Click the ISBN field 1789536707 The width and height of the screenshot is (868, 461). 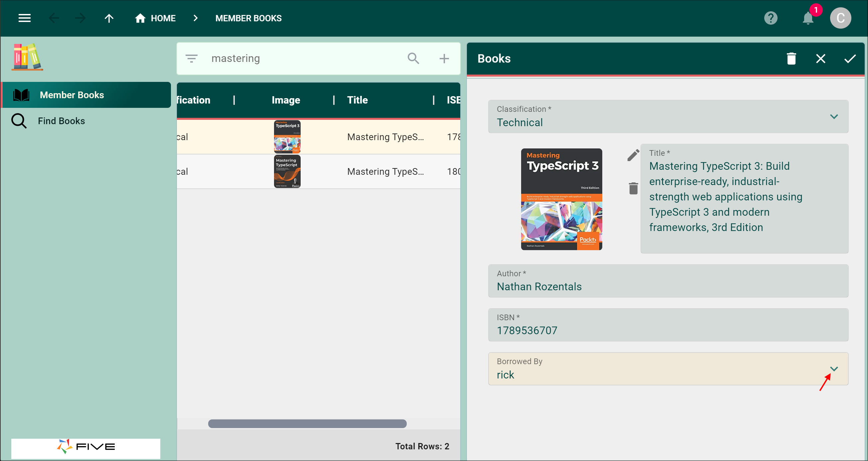point(668,325)
